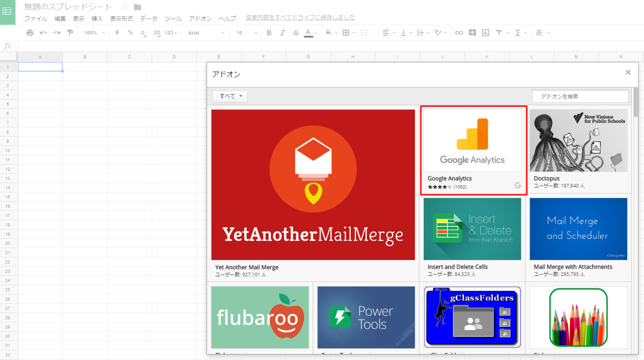Open the zoom 100% dropdown
Viewport: 644px width, 360px height.
click(x=94, y=33)
